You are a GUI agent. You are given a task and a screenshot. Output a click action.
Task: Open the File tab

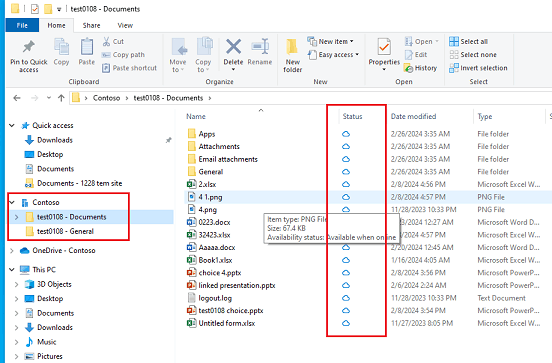22,25
